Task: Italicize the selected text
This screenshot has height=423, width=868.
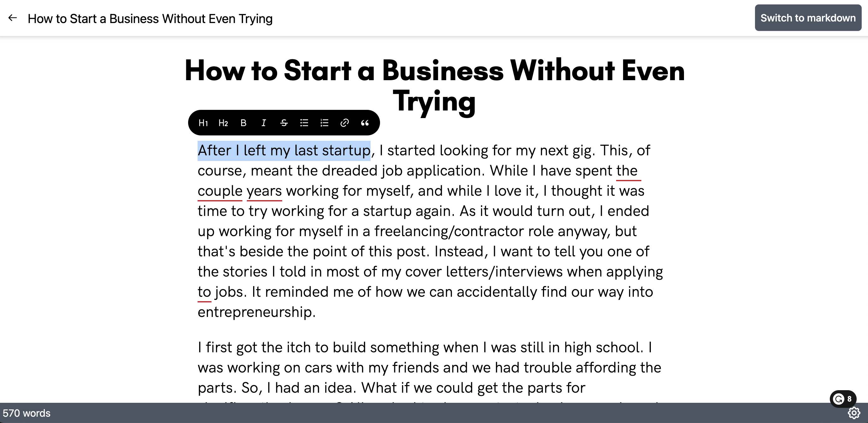Action: pyautogui.click(x=264, y=123)
